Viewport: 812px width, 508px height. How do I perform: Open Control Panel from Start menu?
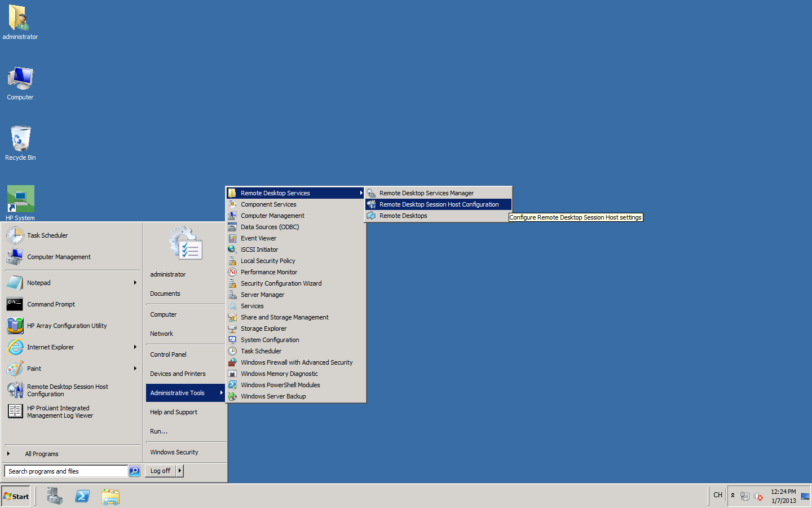168,354
